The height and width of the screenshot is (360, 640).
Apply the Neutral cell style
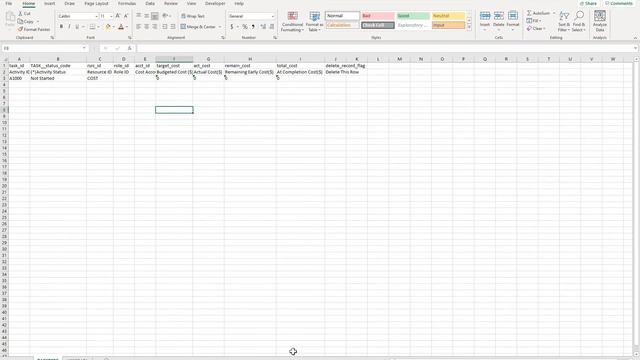click(448, 16)
